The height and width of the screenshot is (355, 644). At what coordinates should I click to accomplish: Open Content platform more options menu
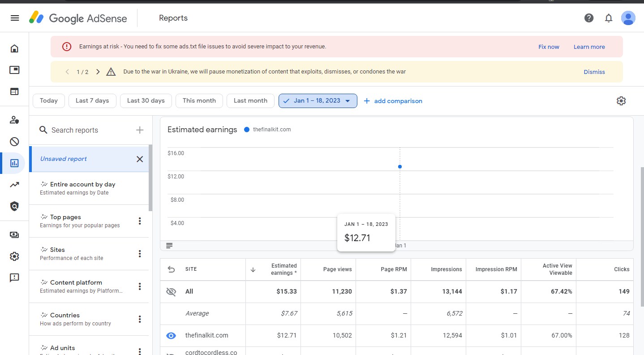[140, 286]
